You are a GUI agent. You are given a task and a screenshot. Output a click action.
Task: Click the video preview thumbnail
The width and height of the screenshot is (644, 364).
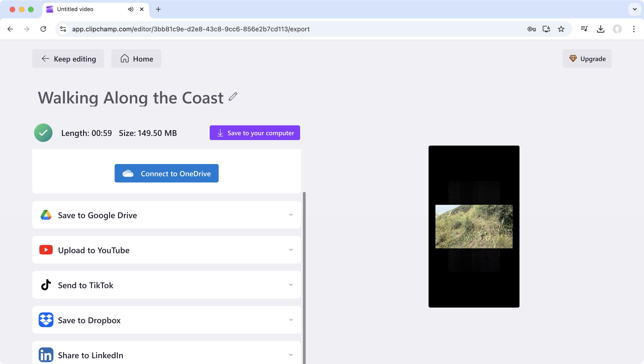pyautogui.click(x=474, y=226)
